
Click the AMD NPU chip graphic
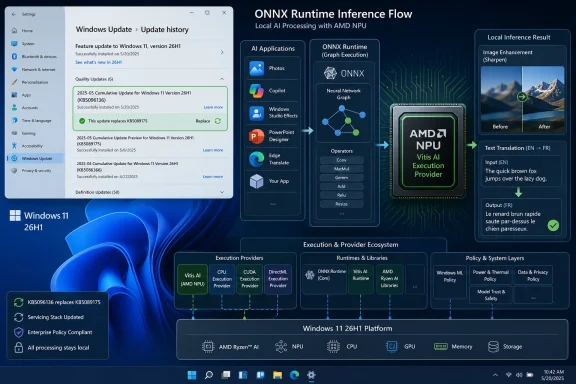(x=428, y=151)
